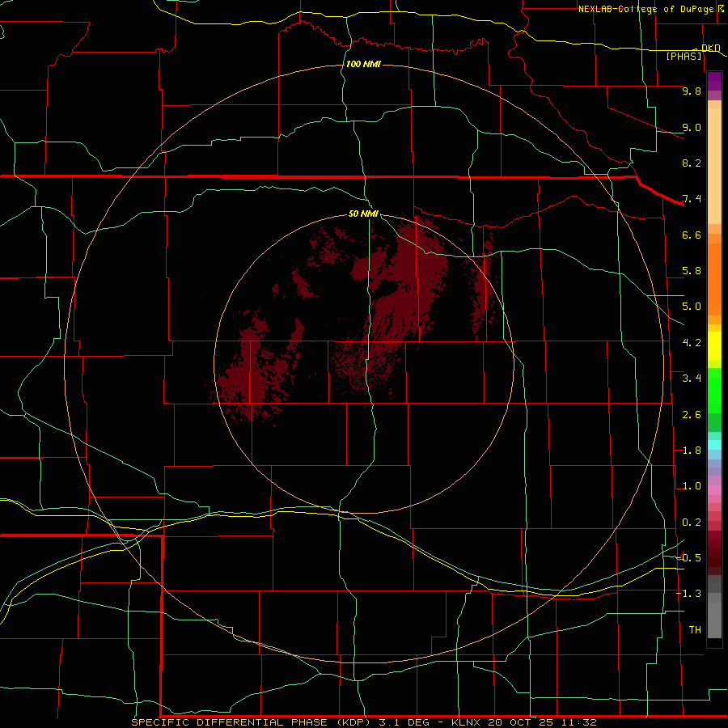728x728 pixels.
Task: Click the 50 NMI range ring label
Action: (x=363, y=214)
